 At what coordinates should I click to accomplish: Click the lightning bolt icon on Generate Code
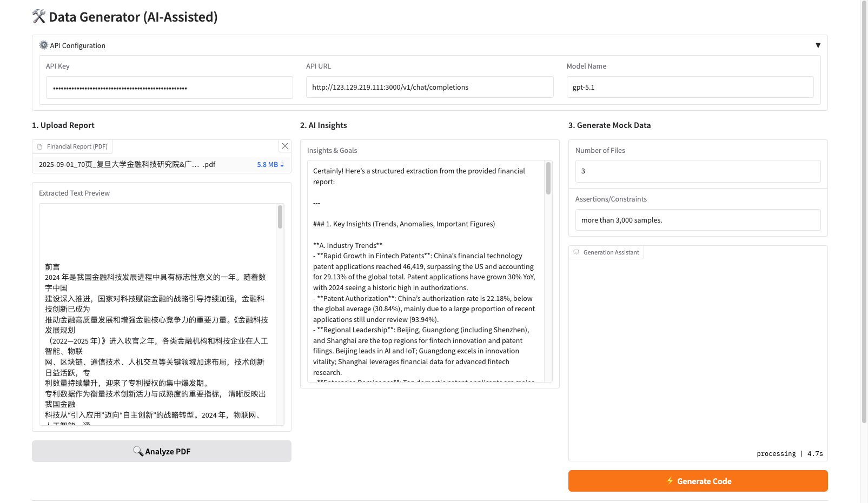[x=670, y=481]
